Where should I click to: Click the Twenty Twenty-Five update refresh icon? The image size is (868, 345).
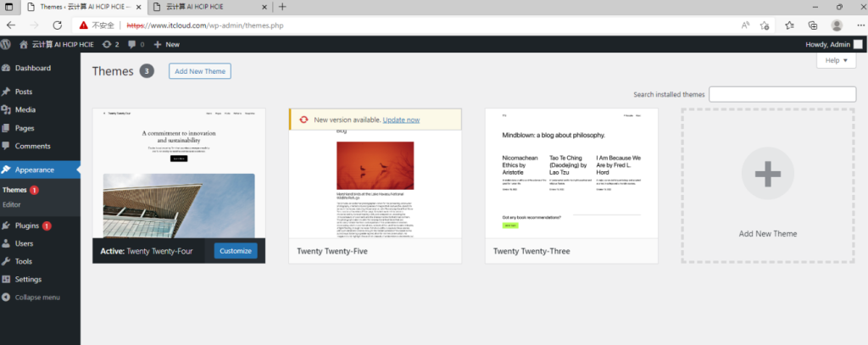(x=303, y=120)
